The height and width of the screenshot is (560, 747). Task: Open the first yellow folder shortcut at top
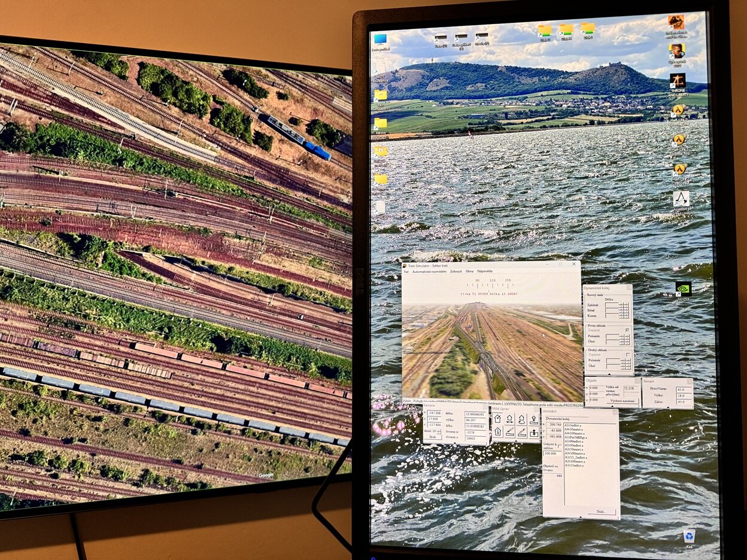[545, 32]
